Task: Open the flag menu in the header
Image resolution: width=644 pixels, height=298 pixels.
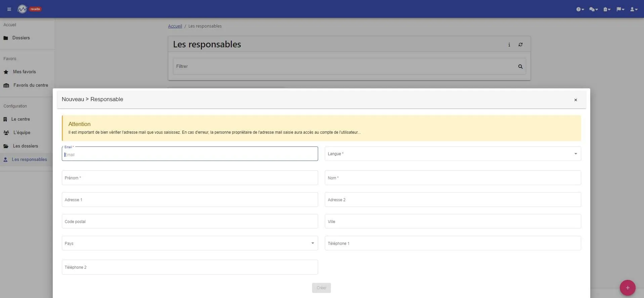Action: 620,9
